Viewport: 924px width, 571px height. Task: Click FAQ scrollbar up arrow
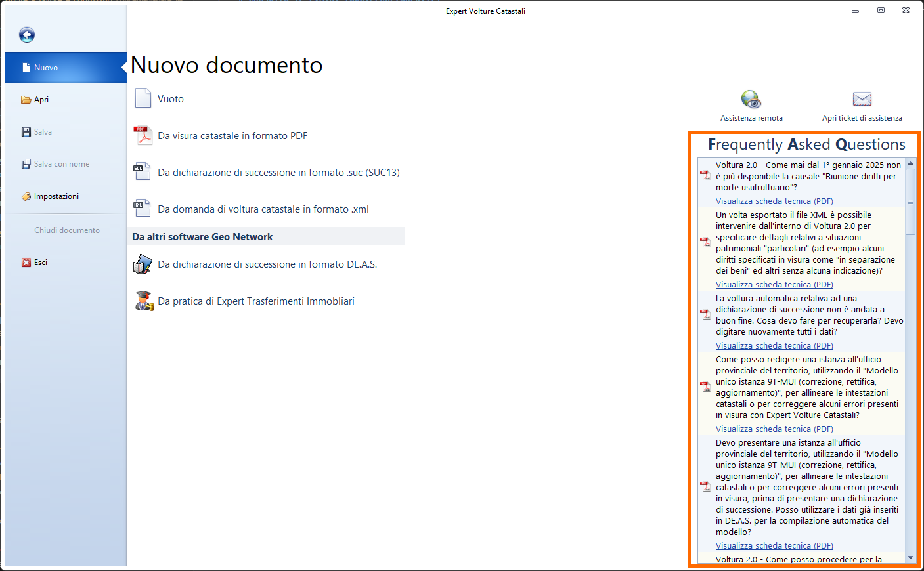point(910,163)
